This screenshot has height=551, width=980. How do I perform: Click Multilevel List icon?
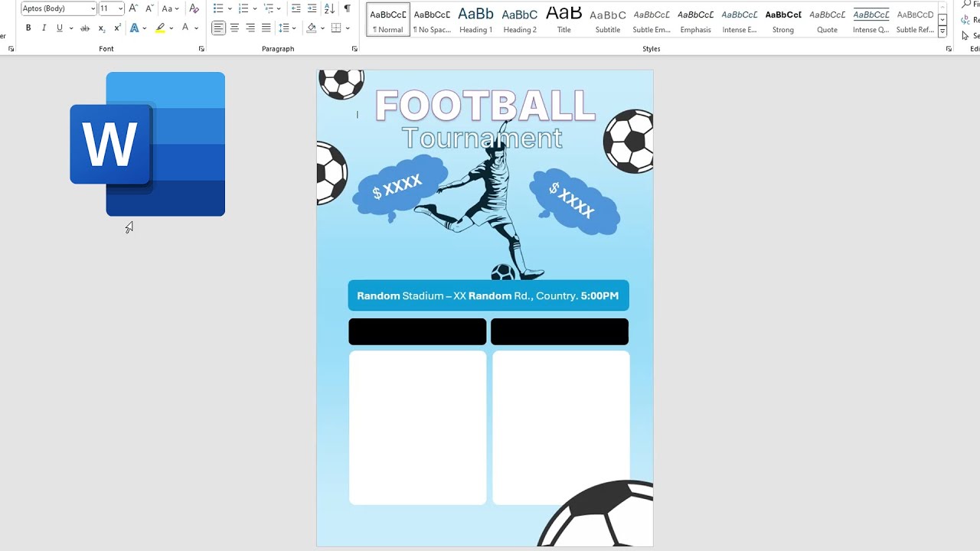[269, 8]
